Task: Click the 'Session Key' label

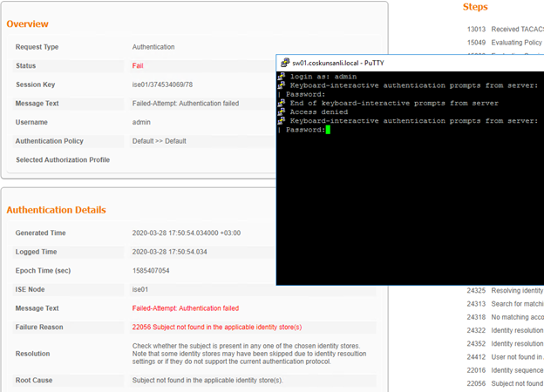Action: [35, 84]
